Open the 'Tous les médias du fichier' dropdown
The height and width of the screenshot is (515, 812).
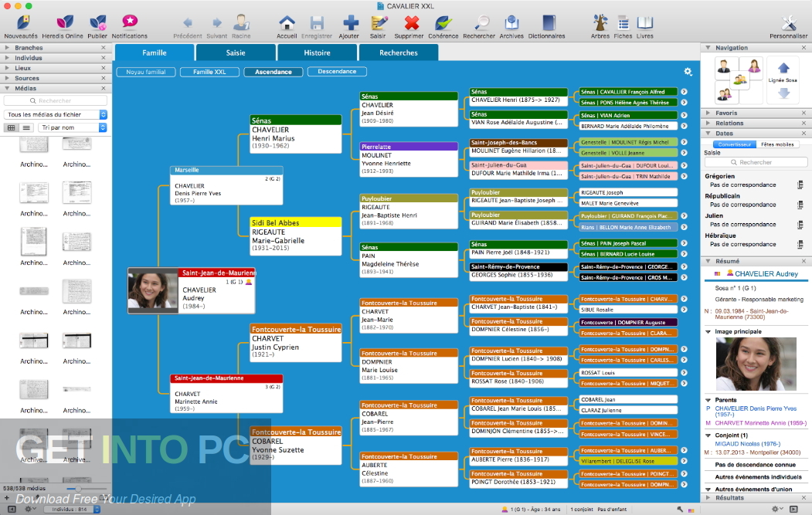pos(56,114)
